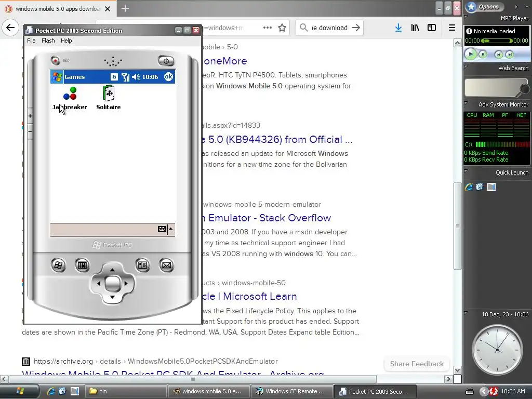Open the Windows Start button on taskbar
Viewport: 532px width, 399px height.
(20, 391)
